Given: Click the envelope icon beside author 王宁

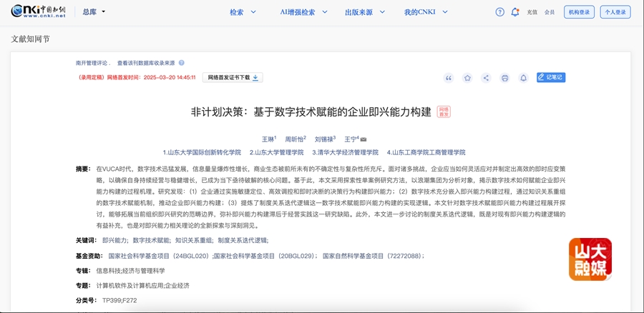Looking at the screenshot, I should [364, 139].
